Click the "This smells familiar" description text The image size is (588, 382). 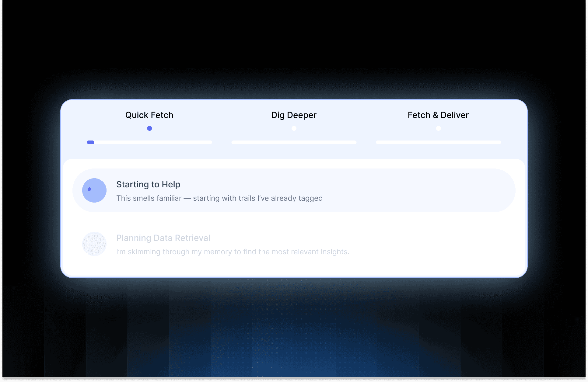[219, 198]
